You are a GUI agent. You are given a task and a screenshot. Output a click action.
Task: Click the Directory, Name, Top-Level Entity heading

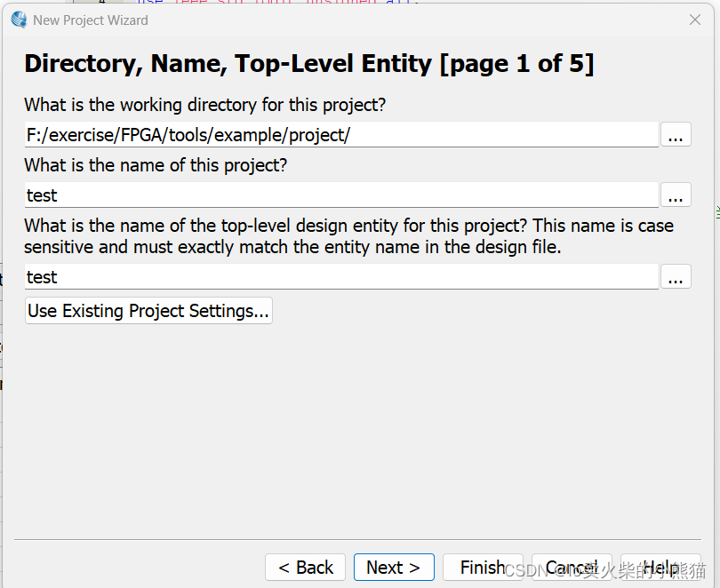click(x=308, y=64)
